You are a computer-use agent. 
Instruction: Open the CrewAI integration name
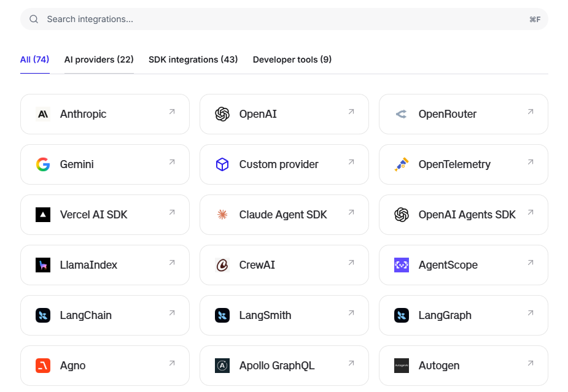[257, 265]
